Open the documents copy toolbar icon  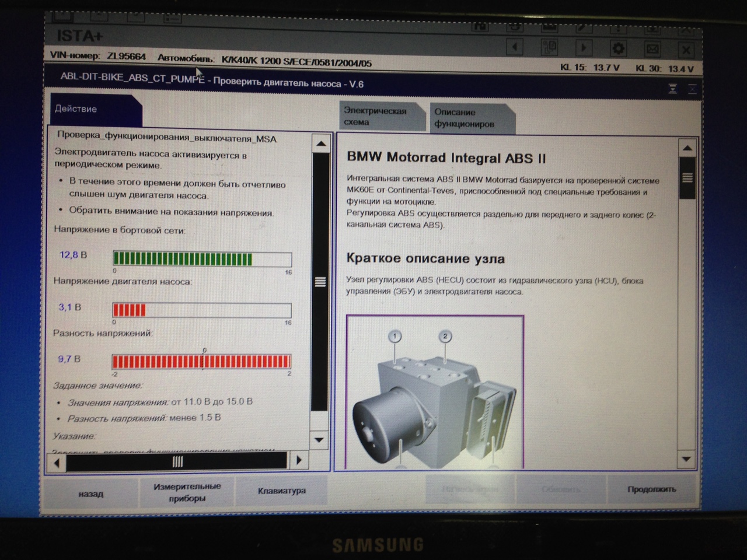coord(549,47)
